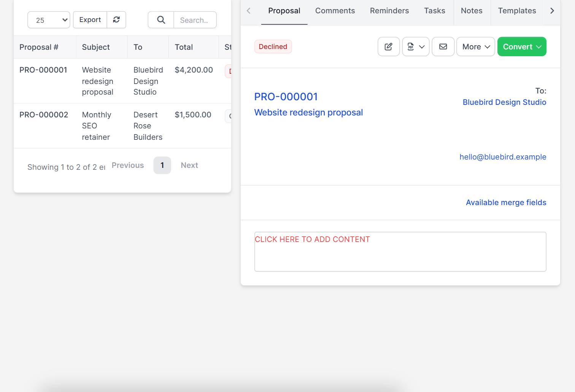Viewport: 575px width, 392px height.
Task: Open the Bluebird Design Studio customer link
Action: tap(504, 102)
